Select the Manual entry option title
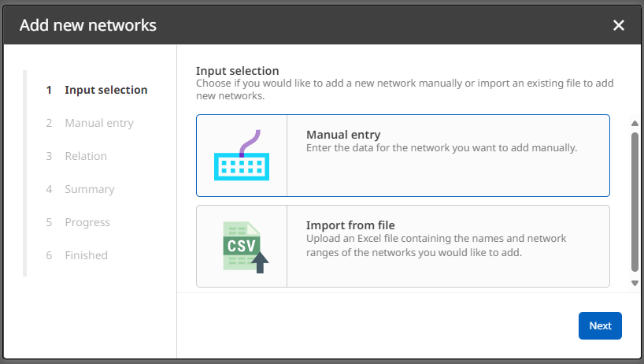This screenshot has width=644, height=364. tap(343, 135)
